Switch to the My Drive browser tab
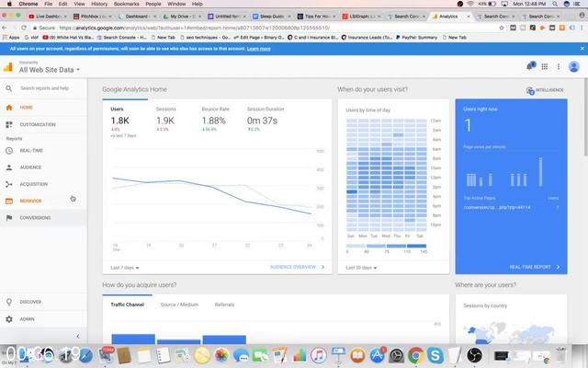The height and width of the screenshot is (368, 588). point(182,17)
